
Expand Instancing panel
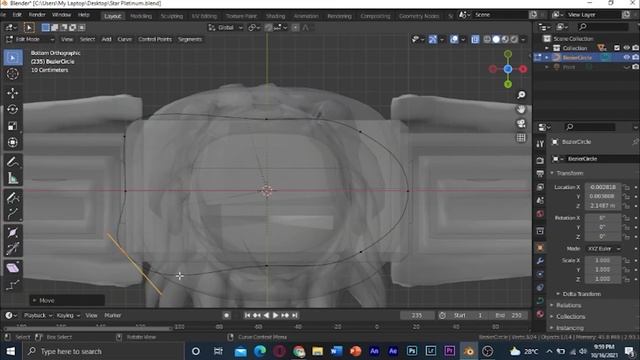pos(570,328)
